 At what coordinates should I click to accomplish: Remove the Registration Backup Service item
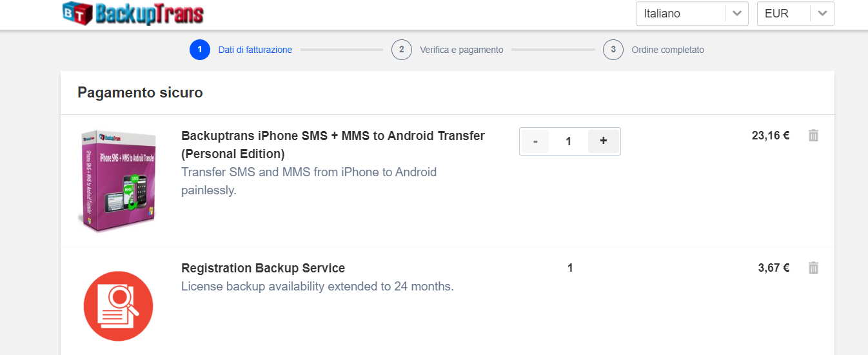click(x=813, y=268)
